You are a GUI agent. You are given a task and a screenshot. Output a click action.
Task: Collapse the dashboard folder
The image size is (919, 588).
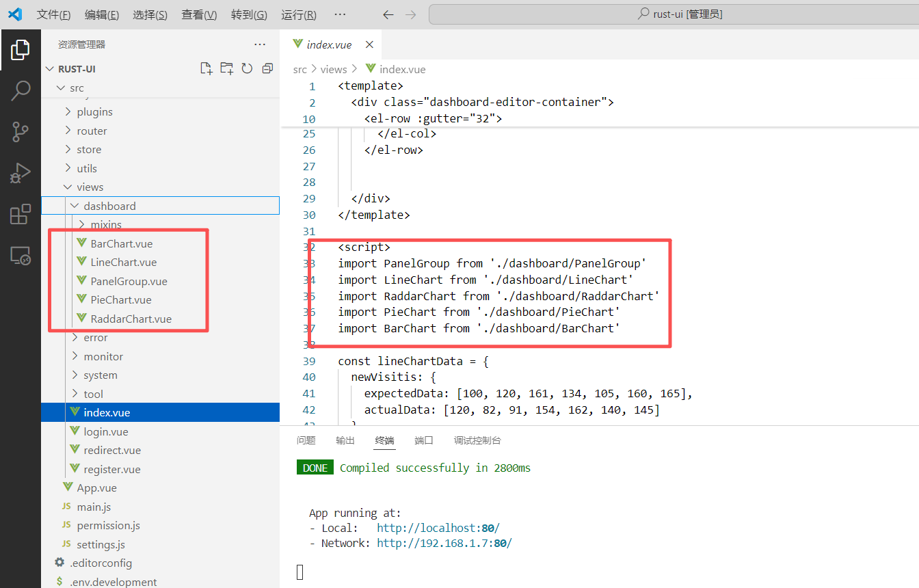(109, 206)
